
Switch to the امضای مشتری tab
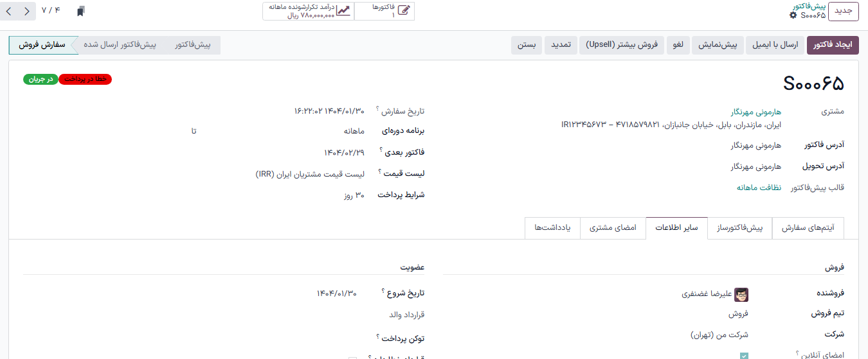click(613, 228)
